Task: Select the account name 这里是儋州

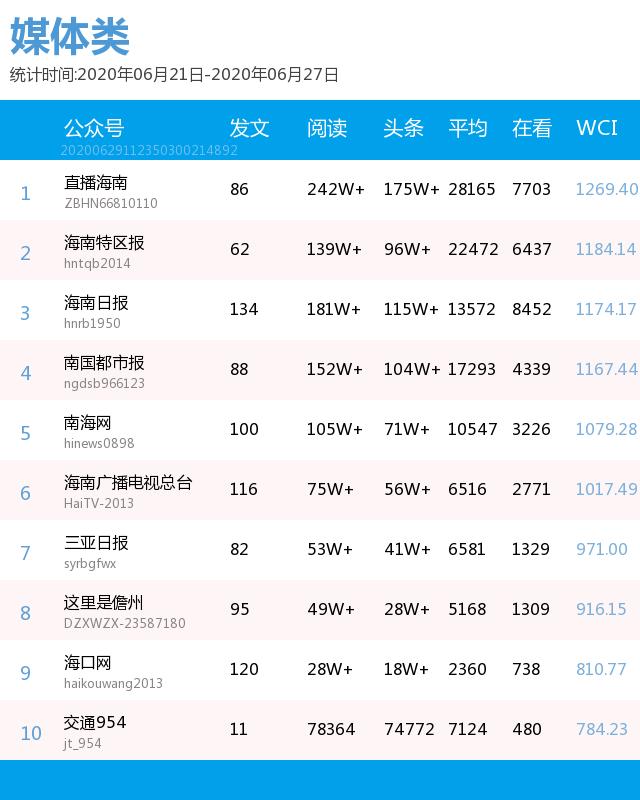Action: pos(104,603)
